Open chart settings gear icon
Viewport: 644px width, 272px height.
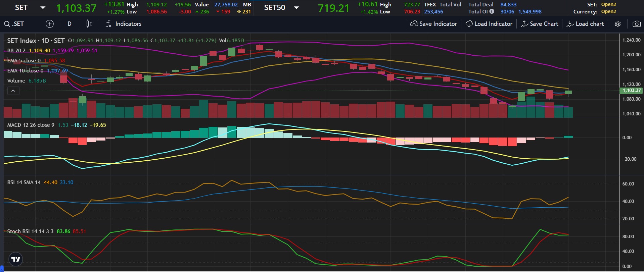pos(617,24)
